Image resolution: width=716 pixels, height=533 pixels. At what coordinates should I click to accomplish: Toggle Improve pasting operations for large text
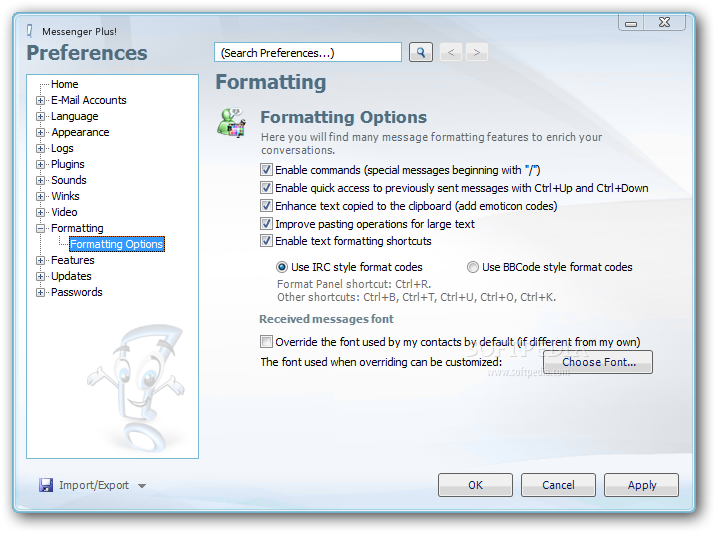tap(266, 224)
